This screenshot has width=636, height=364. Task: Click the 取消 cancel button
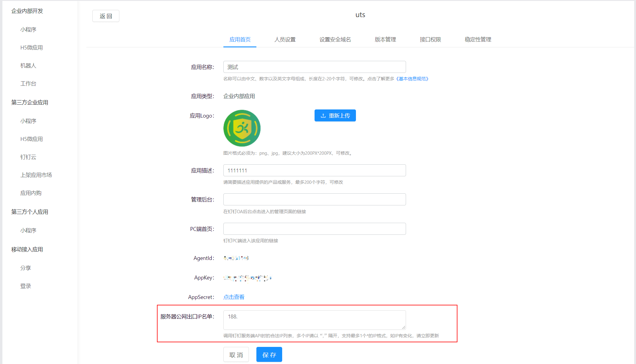tap(236, 355)
